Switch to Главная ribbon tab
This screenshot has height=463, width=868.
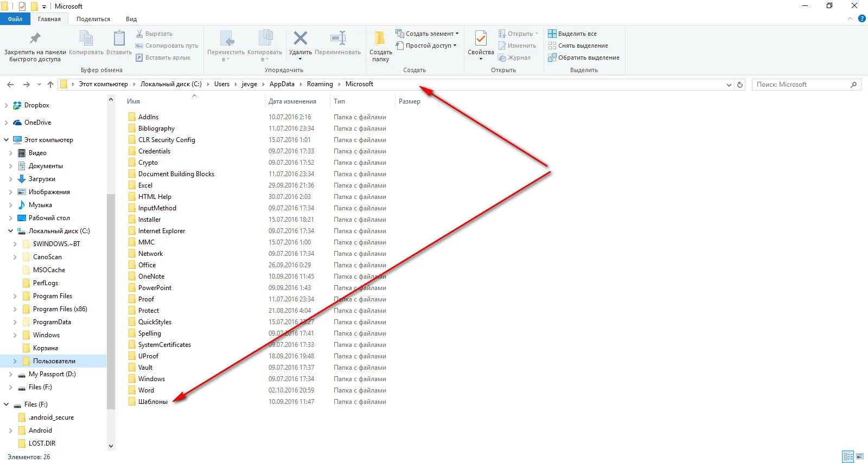(49, 19)
